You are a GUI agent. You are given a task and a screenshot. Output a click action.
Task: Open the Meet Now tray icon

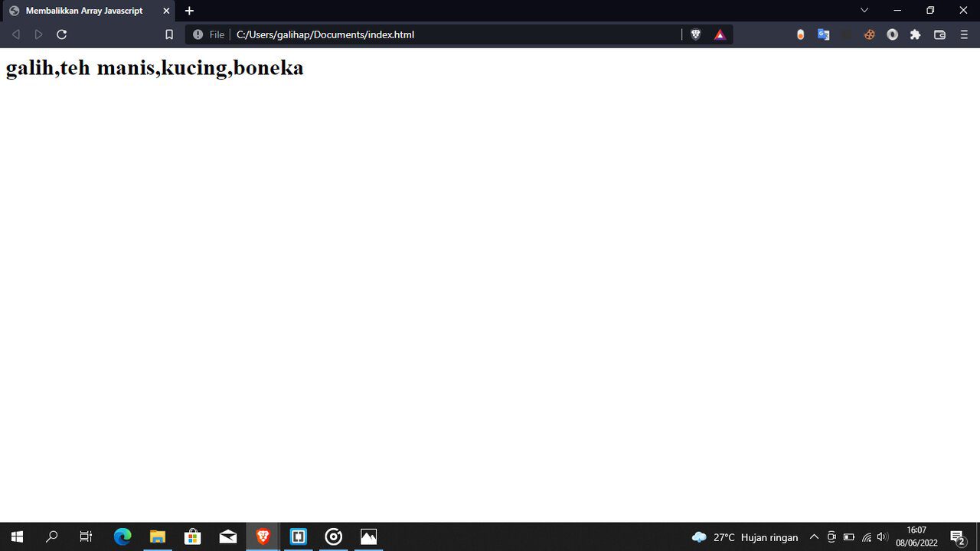click(x=831, y=537)
